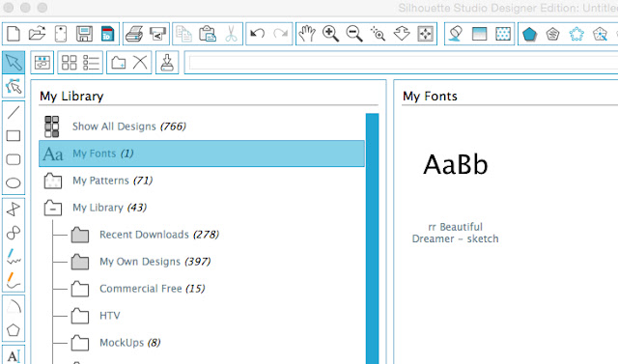Open the fill color bucket panel

click(x=455, y=34)
